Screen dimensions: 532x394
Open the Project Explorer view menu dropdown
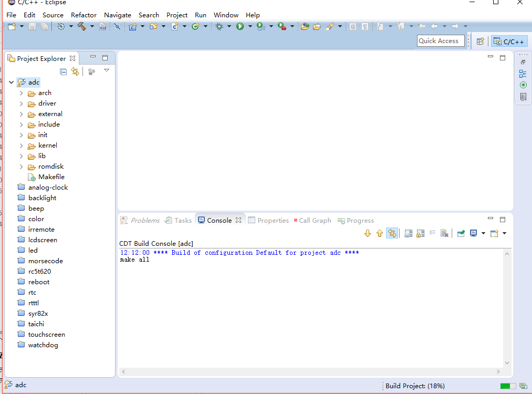pyautogui.click(x=107, y=70)
